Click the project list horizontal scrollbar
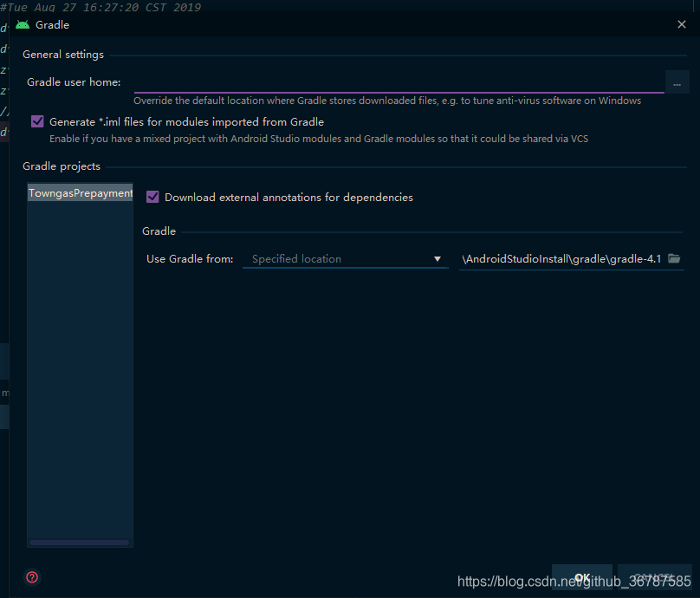The height and width of the screenshot is (598, 700). pos(79,543)
